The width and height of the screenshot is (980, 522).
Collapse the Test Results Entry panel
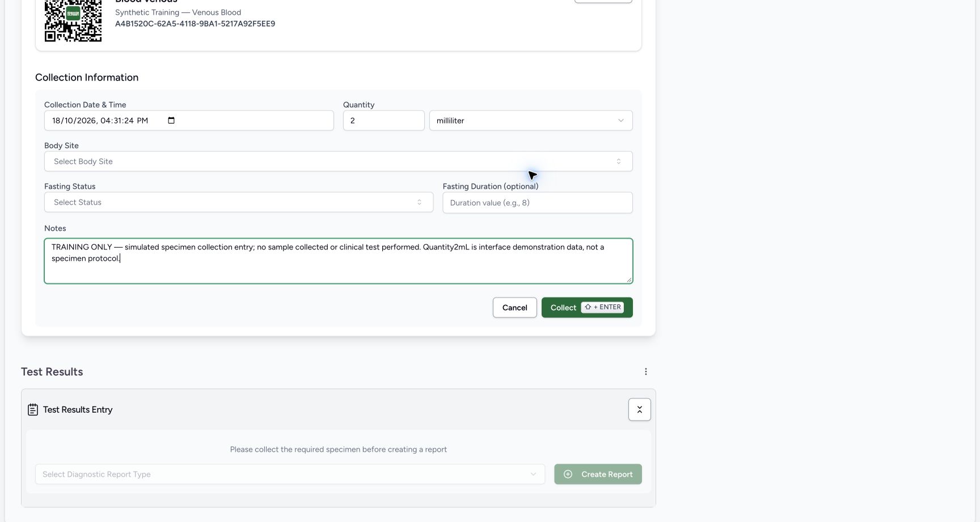click(x=640, y=410)
